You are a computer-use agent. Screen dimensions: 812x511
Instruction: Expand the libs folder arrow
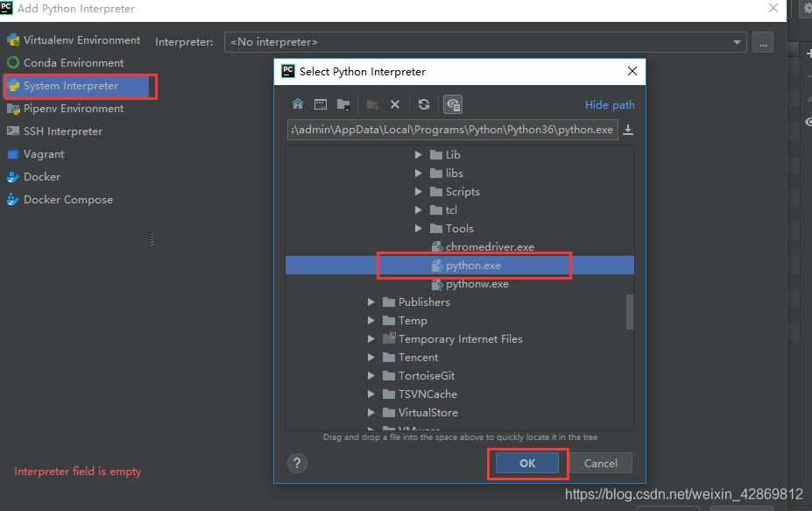point(419,173)
